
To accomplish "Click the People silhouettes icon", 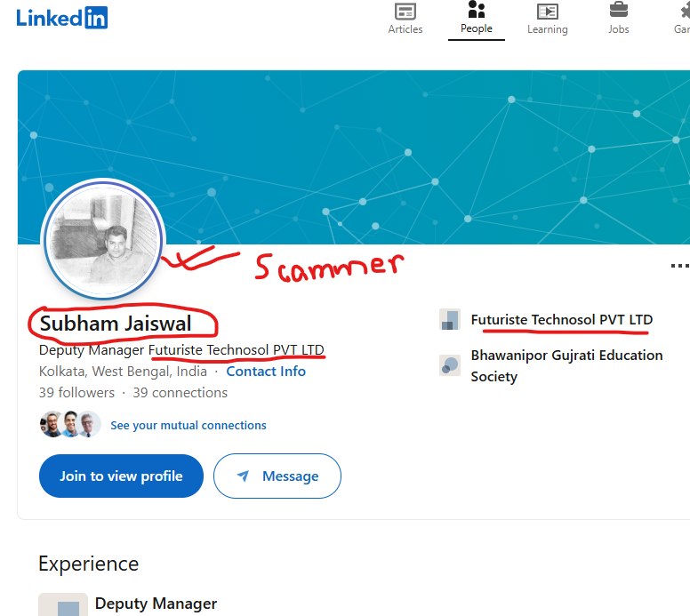I will pyautogui.click(x=476, y=9).
